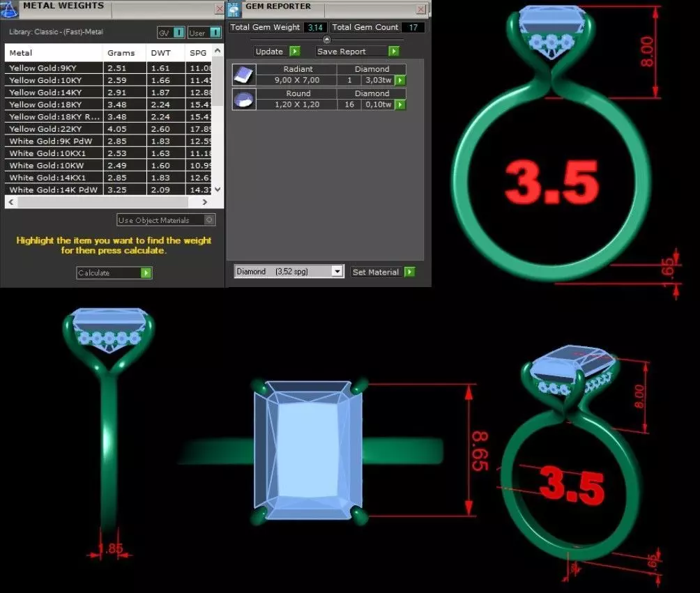The width and height of the screenshot is (700, 593).
Task: Click the Round gem shape icon
Action: click(244, 99)
